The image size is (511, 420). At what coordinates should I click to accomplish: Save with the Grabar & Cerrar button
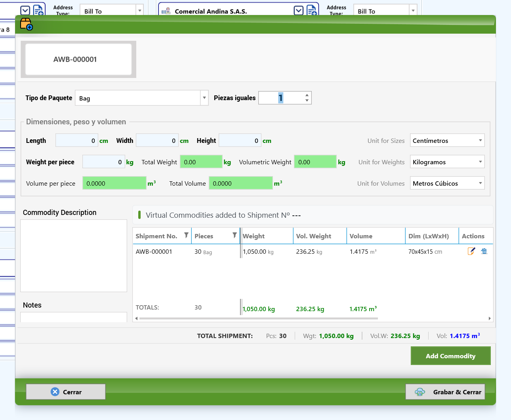[x=445, y=392]
